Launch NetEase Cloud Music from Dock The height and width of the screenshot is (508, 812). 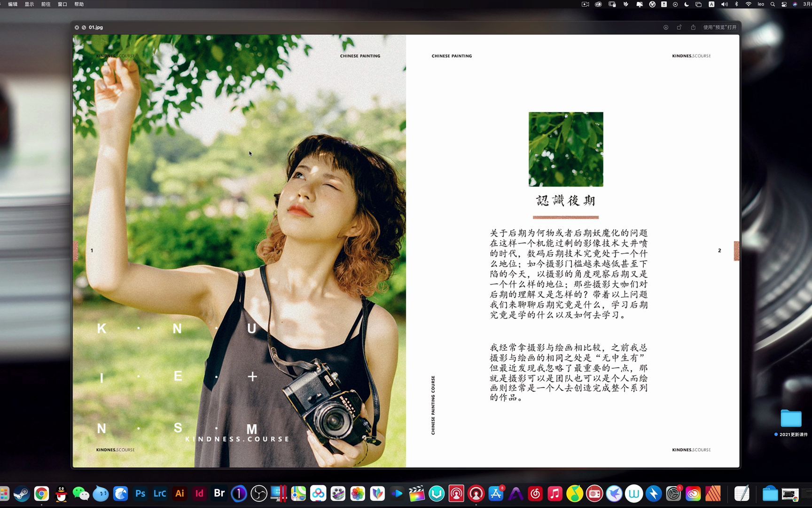point(535,493)
